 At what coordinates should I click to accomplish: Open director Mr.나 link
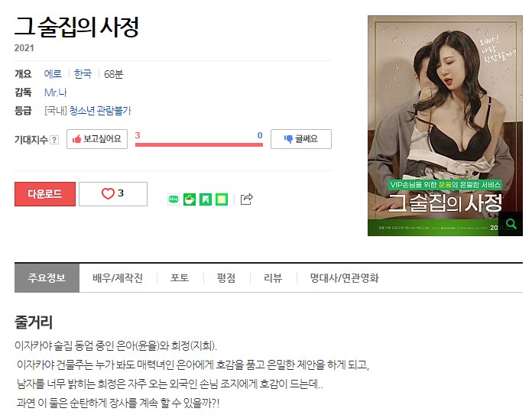pos(56,92)
